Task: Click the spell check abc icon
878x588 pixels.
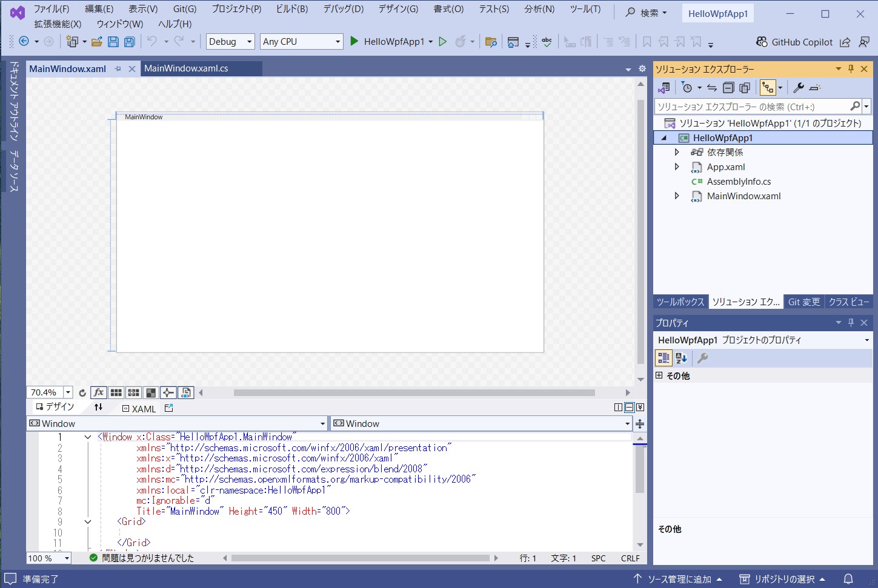Action: [546, 41]
